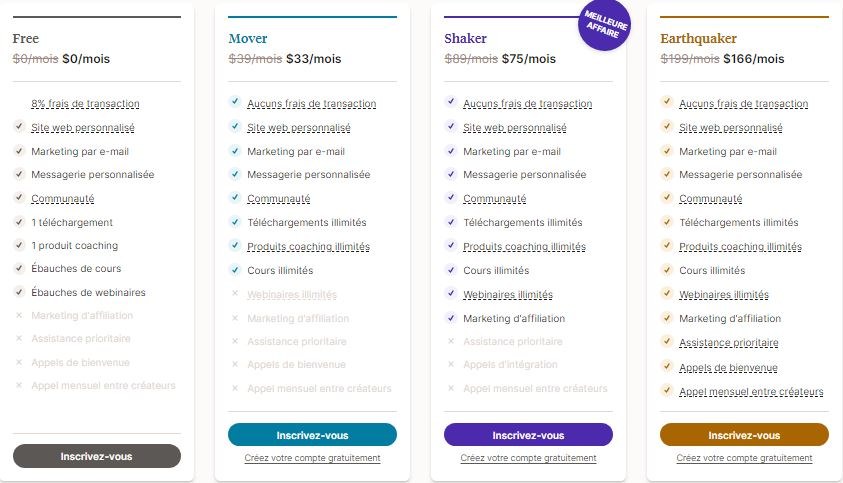843x483 pixels.
Task: Click X icon beside Mover's Webinaires illimités
Action: pos(235,294)
